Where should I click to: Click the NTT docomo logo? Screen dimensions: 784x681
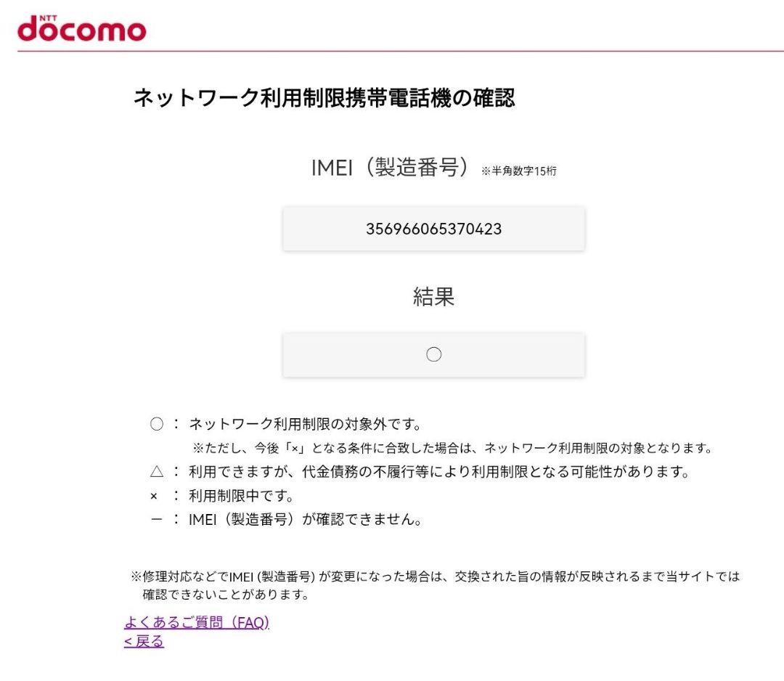click(x=82, y=28)
